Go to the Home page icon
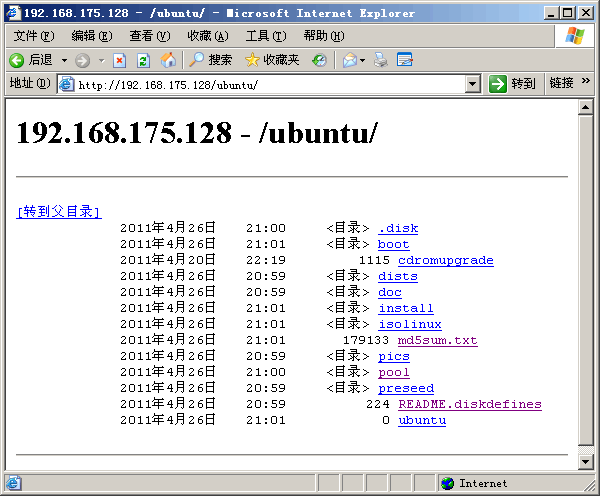 tap(168, 60)
